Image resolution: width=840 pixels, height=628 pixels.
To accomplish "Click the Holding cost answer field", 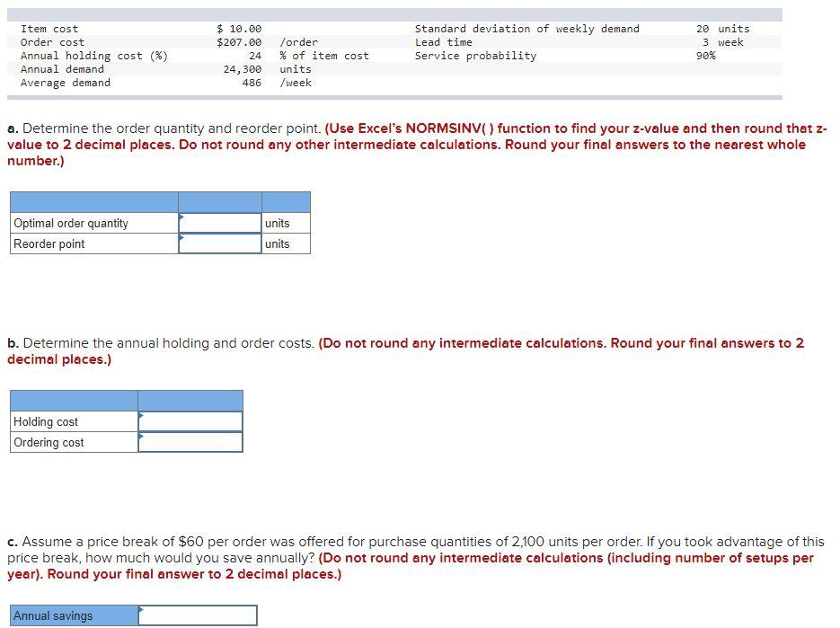I will point(189,421).
